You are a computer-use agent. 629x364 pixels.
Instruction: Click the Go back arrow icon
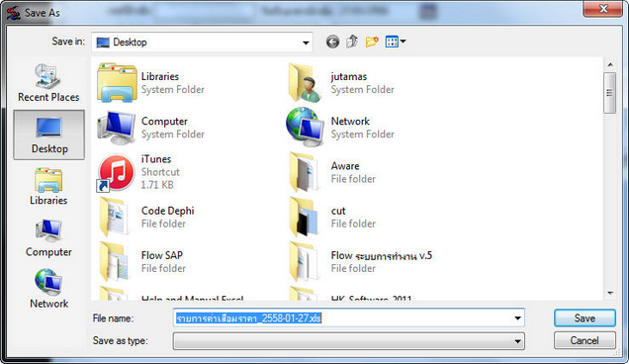[332, 42]
